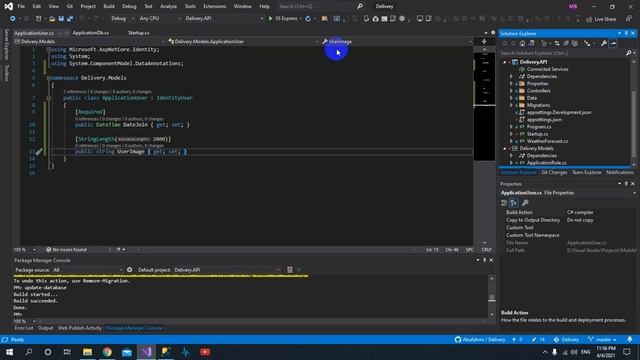The image size is (640, 360).
Task: Switch to the Git Changes tab
Action: pos(554,173)
